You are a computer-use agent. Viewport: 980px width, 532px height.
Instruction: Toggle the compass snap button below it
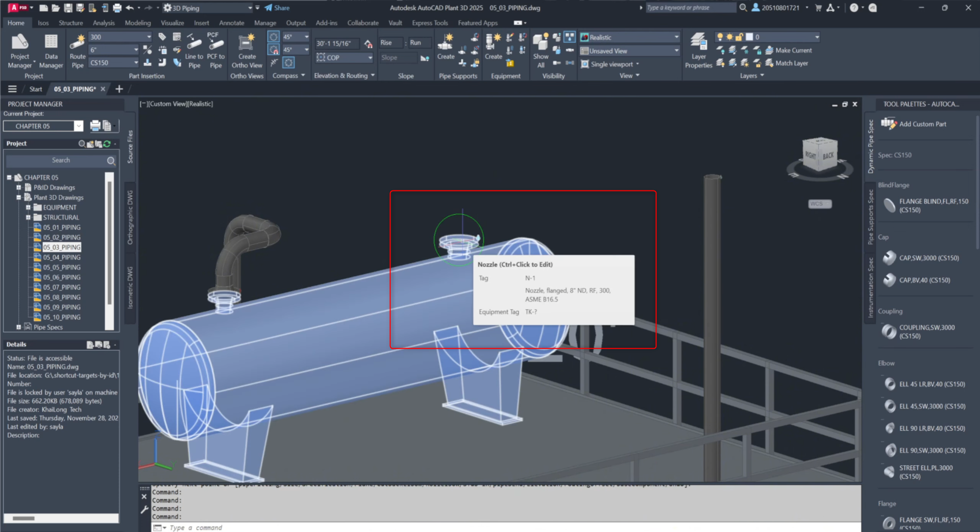[x=274, y=50]
